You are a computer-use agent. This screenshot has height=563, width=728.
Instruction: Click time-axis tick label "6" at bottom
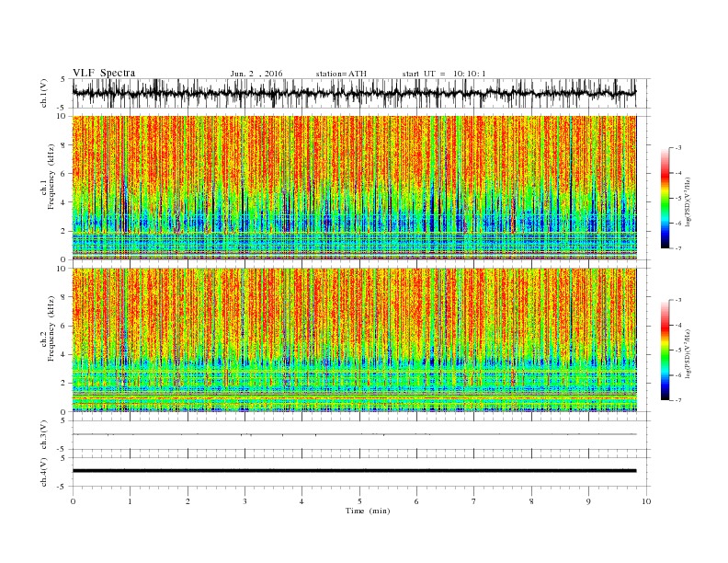point(417,501)
